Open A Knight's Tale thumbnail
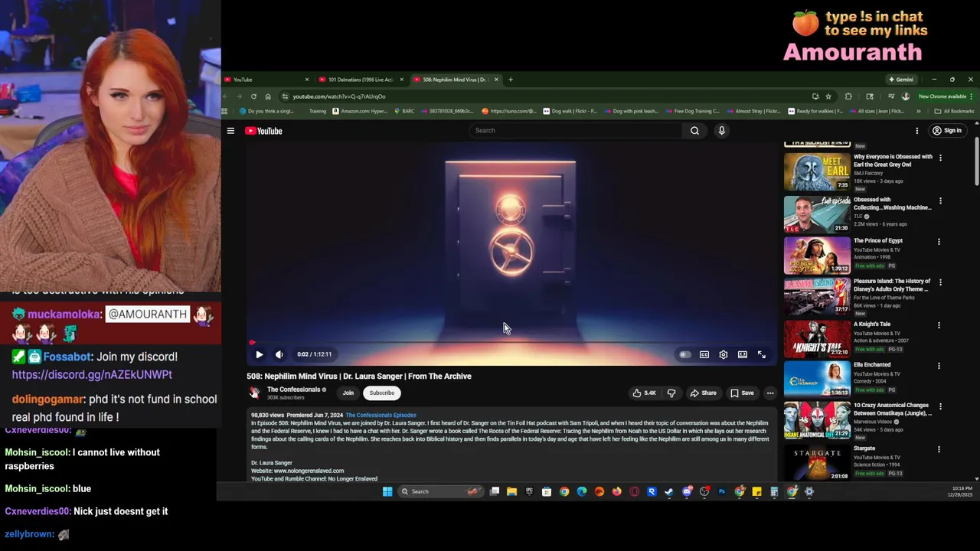980x551 pixels. pos(816,338)
